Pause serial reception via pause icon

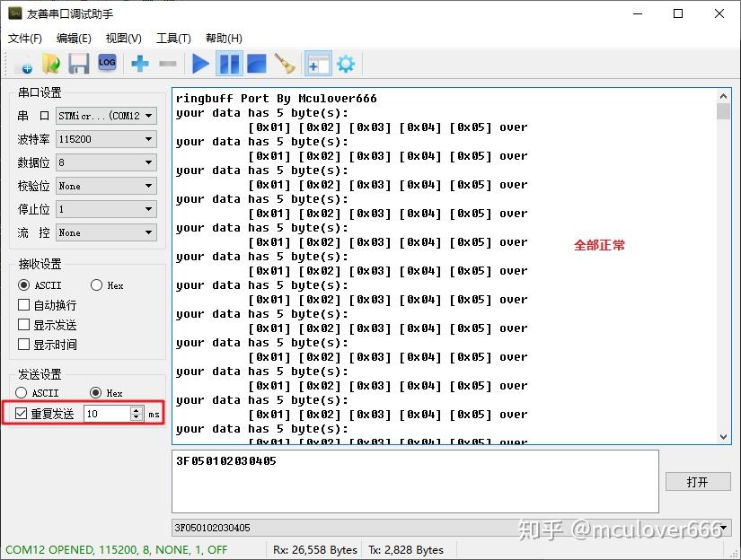click(x=229, y=63)
